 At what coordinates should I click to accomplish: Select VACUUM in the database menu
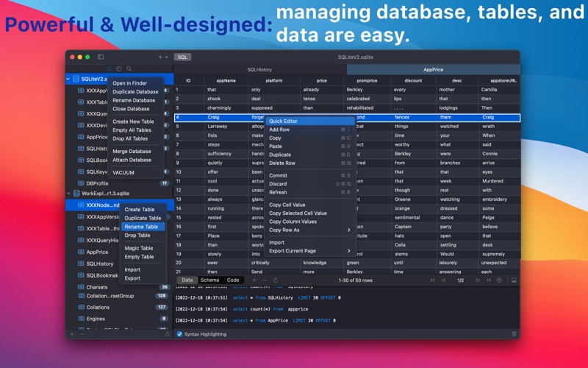tap(123, 173)
